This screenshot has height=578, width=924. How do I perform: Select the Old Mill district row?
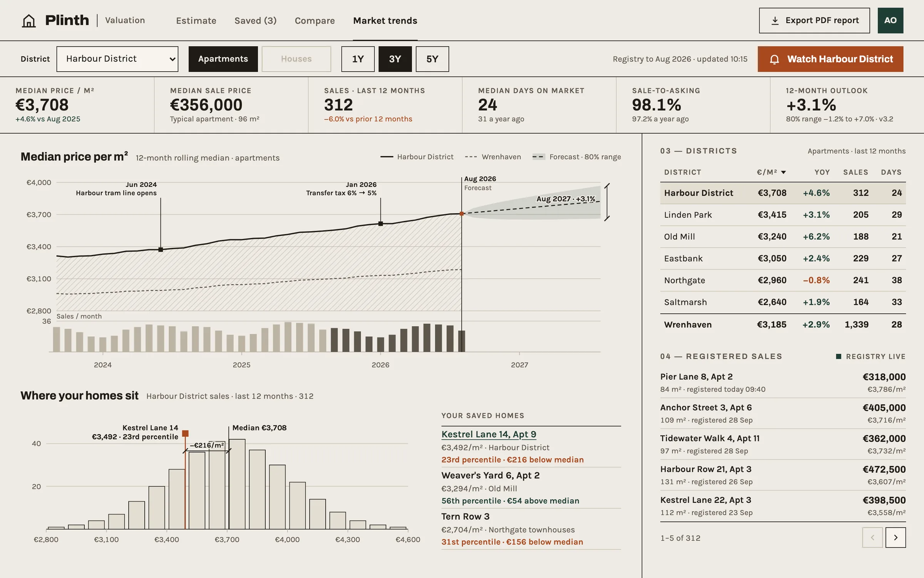tap(783, 237)
